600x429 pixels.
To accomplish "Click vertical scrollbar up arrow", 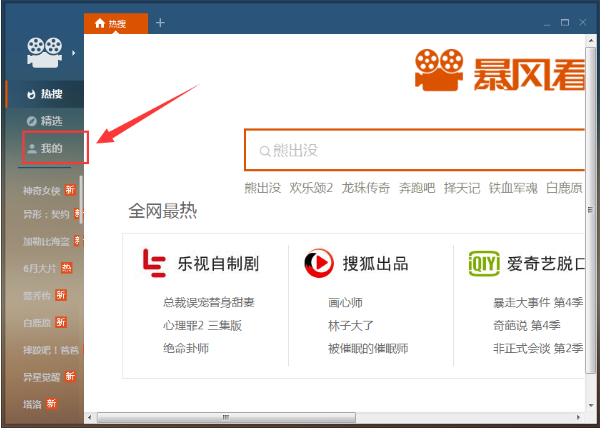I will pyautogui.click(x=591, y=40).
